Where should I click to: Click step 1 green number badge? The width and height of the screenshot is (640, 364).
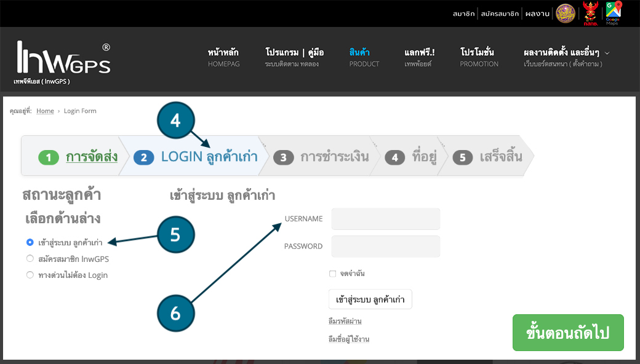(48, 157)
